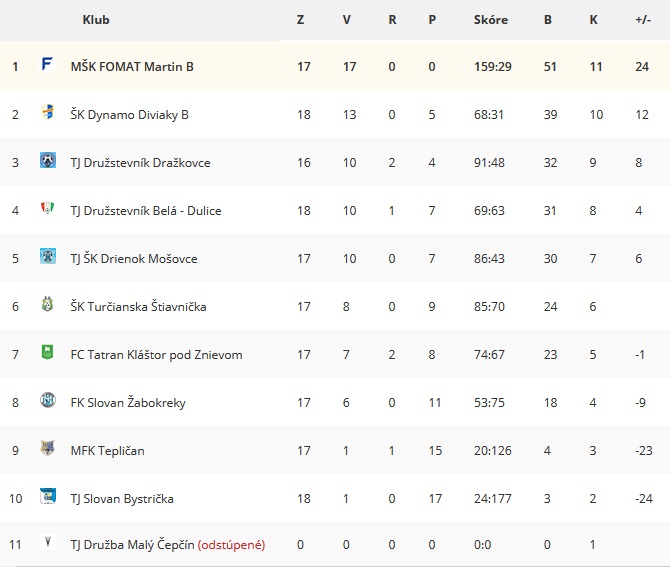Select the FK Slovan Žabokreky club name
670x567 pixels.
[128, 403]
